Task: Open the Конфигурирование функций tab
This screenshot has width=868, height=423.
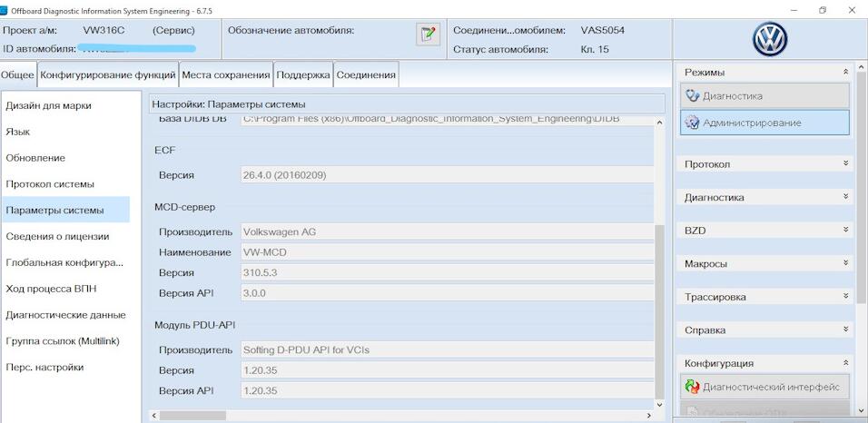Action: [x=108, y=74]
